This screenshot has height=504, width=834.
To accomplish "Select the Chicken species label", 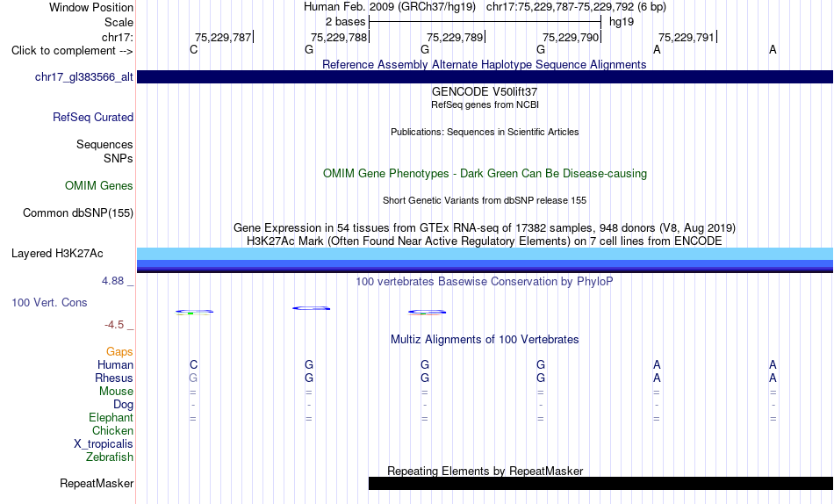I will [x=112, y=430].
